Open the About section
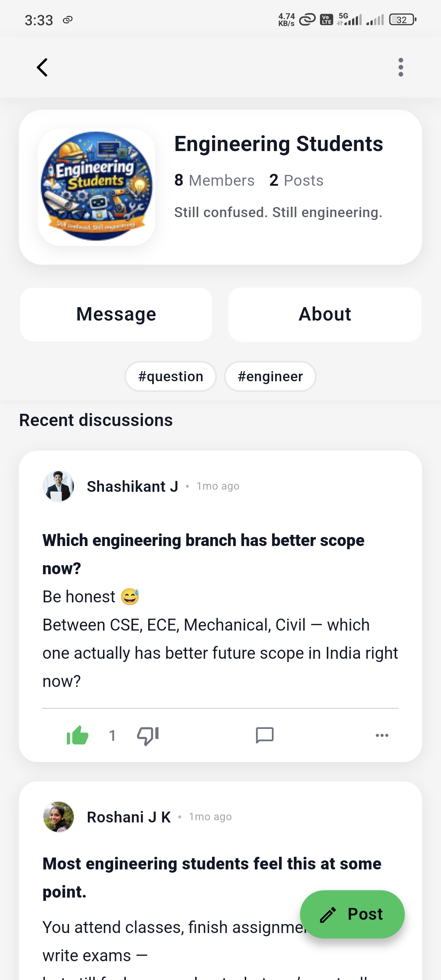The image size is (441, 980). click(325, 314)
